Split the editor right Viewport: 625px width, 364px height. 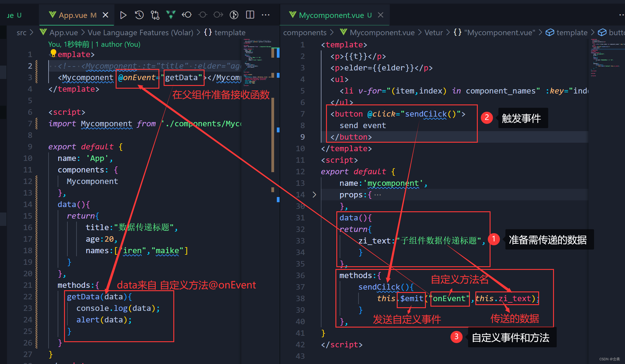tap(250, 15)
